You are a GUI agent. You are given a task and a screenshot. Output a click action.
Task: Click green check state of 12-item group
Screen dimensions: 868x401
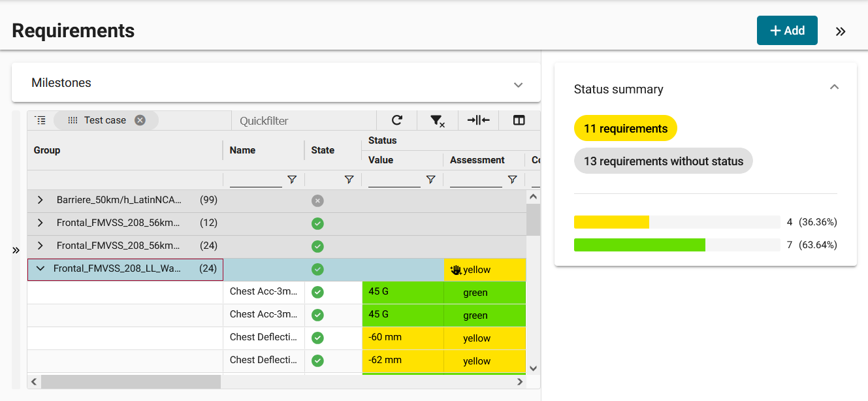317,223
